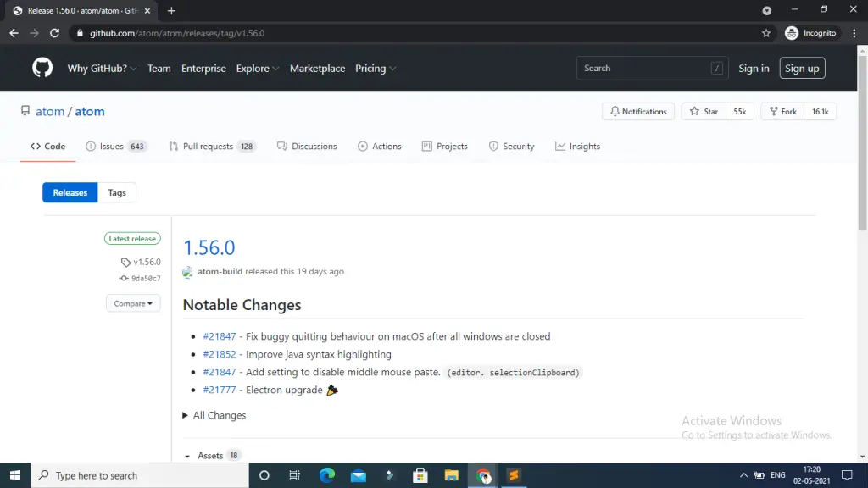Click Sign in
This screenshot has height=488, width=868.
(754, 68)
